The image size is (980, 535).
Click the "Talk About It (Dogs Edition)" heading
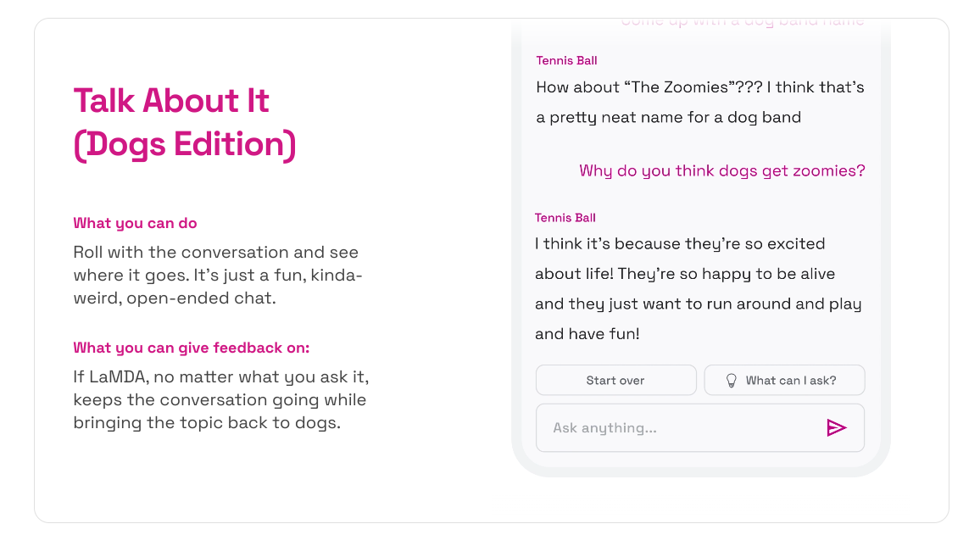(184, 121)
